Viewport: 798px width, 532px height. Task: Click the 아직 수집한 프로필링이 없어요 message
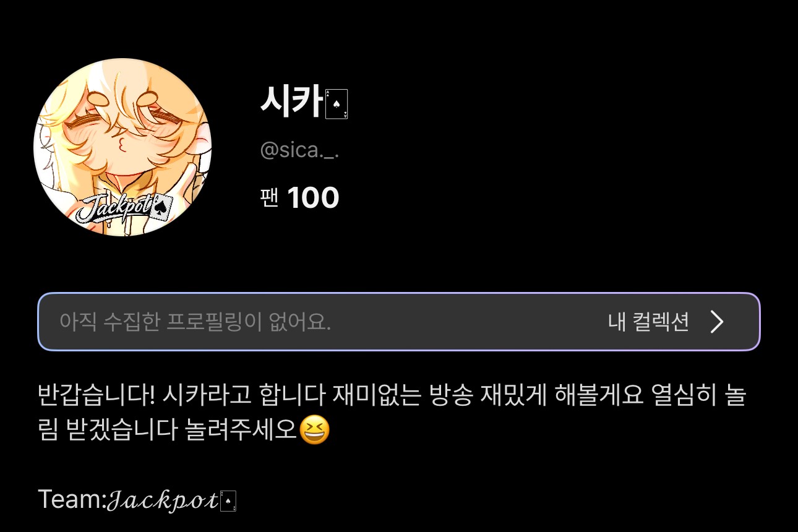point(195,322)
